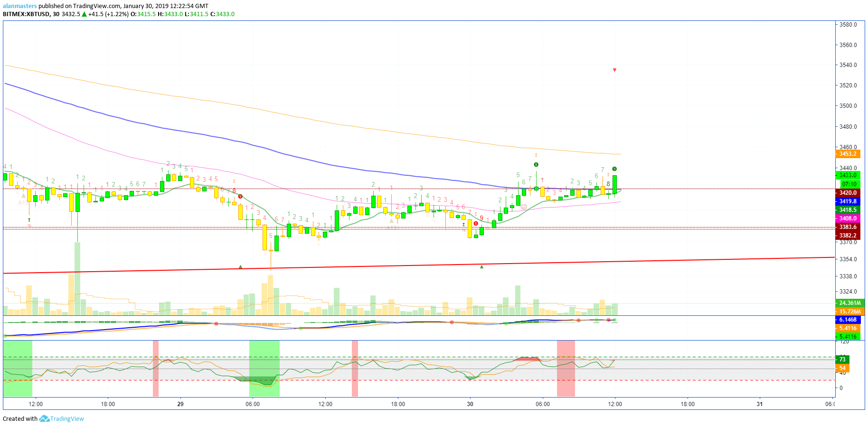The height and width of the screenshot is (427, 868).
Task: Select the green 3433.0 last price label
Action: click(848, 175)
